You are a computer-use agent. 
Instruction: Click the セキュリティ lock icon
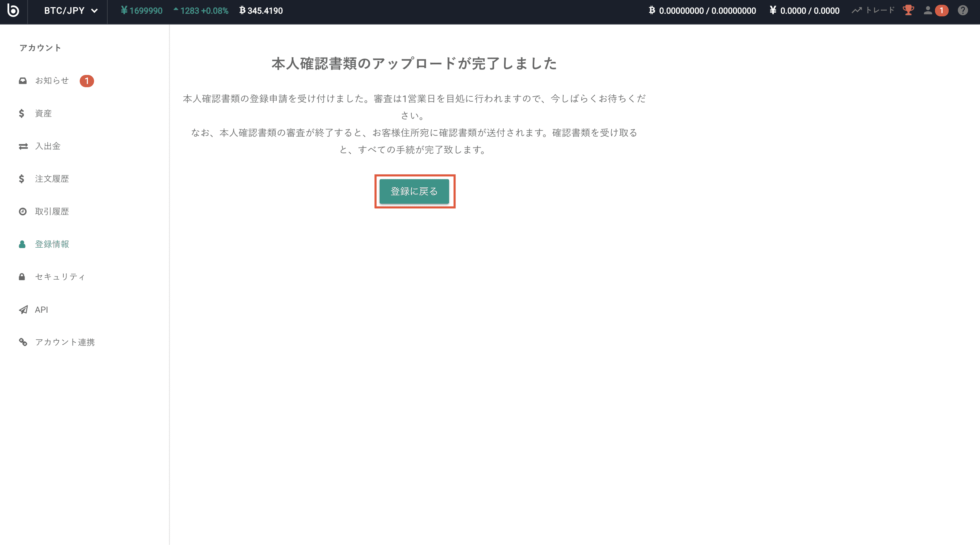point(22,277)
